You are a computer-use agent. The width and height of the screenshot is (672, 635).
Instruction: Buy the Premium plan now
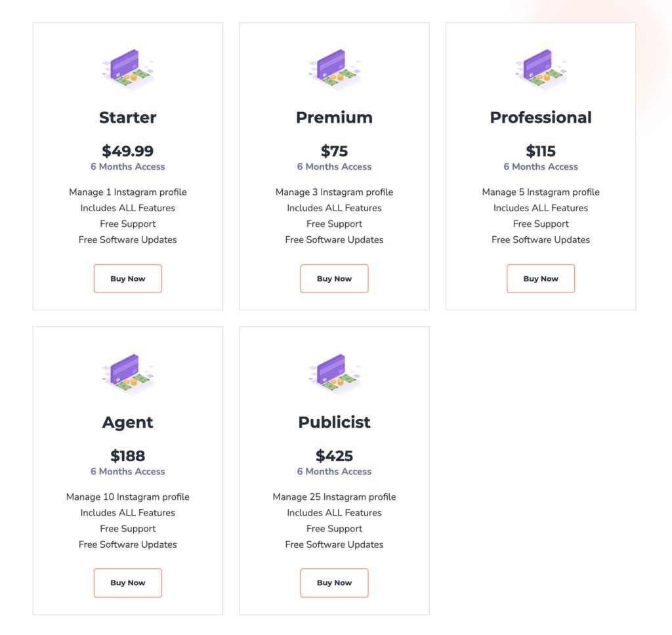click(x=334, y=279)
